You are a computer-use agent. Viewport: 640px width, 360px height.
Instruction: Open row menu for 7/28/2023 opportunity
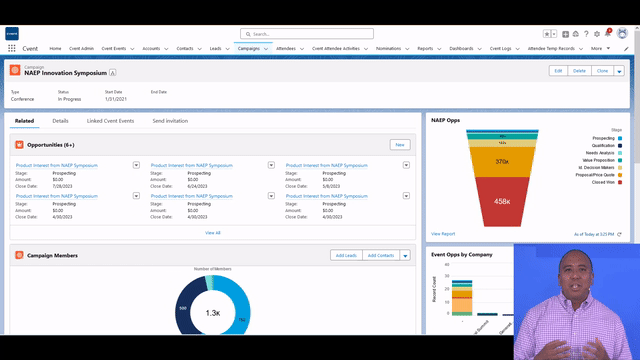[x=136, y=165]
